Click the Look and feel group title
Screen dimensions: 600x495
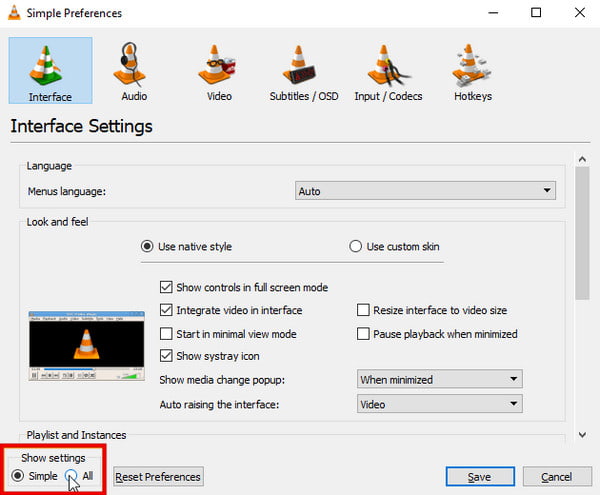pos(57,222)
